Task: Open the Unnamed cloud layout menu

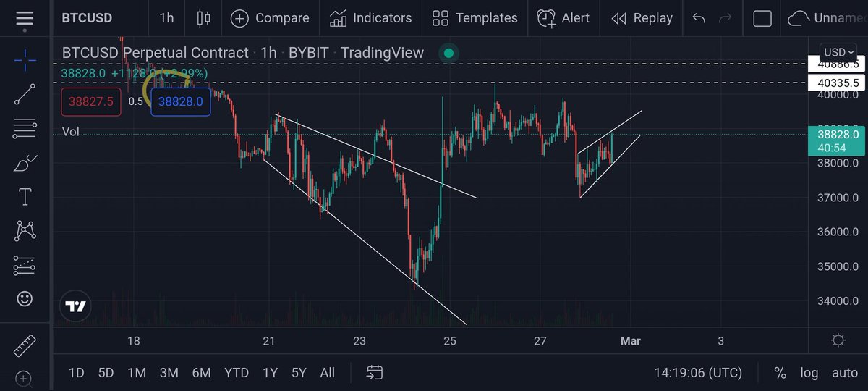Action: click(826, 18)
